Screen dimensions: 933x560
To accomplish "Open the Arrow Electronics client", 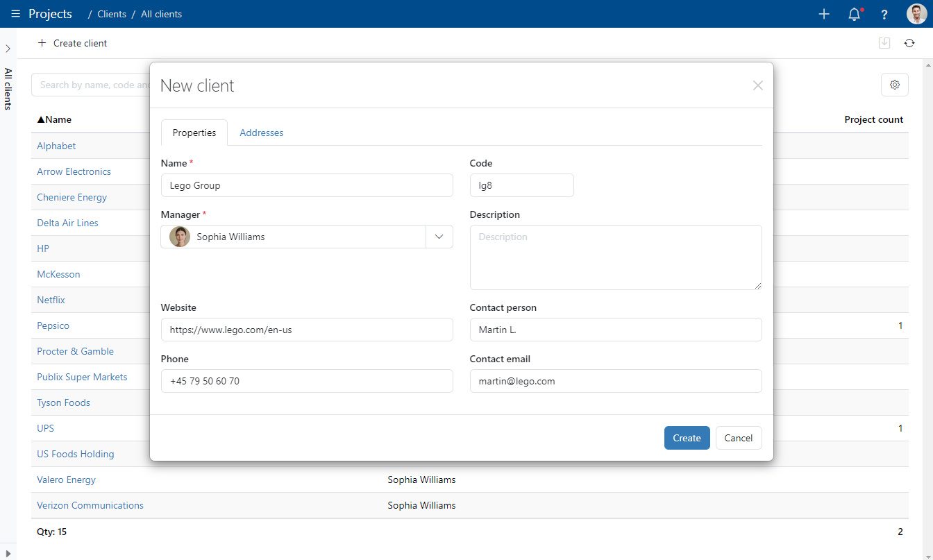I will point(74,171).
